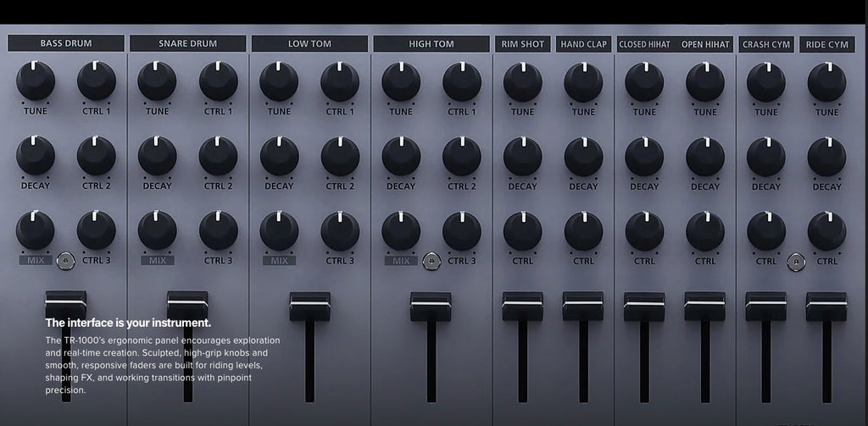Click the MIX label under Snare Drum

(158, 261)
